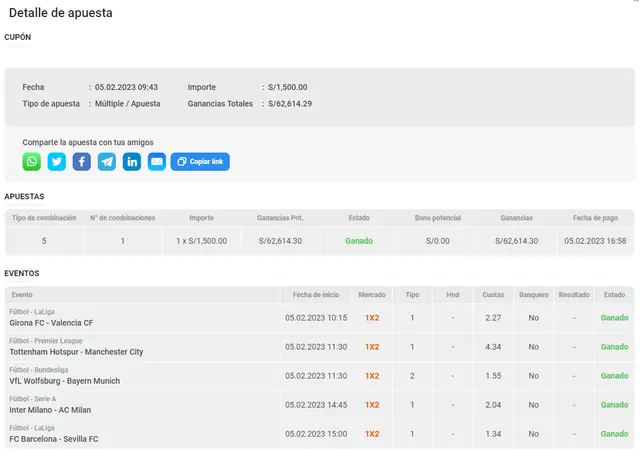Image resolution: width=640 pixels, height=456 pixels.
Task: Click Ganado status in the Apuestas table
Action: pos(359,241)
